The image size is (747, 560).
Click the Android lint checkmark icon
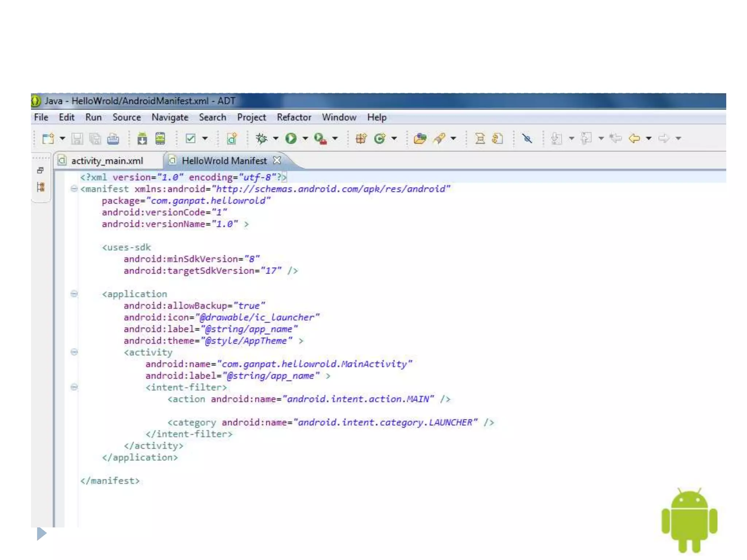tap(191, 139)
